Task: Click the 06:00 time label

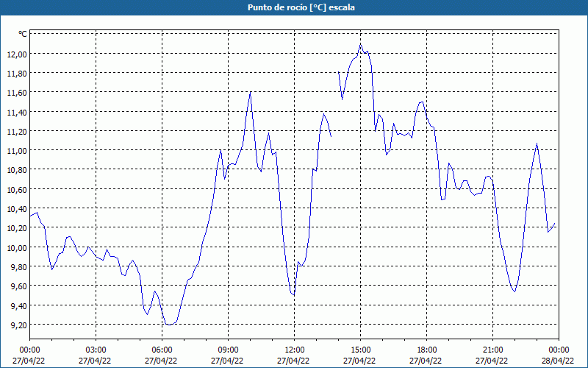Action: coord(162,350)
